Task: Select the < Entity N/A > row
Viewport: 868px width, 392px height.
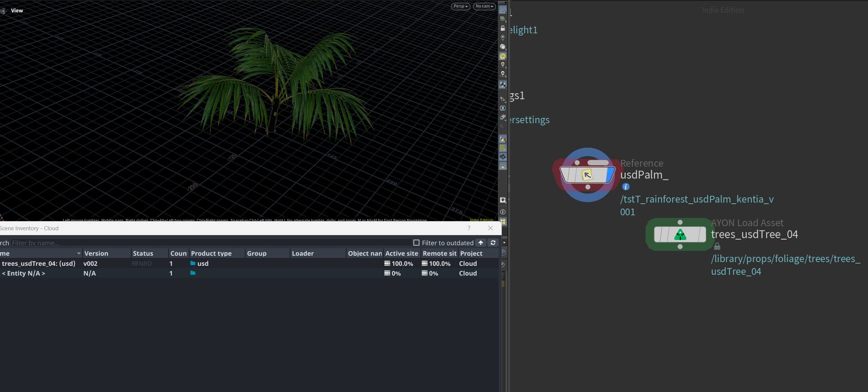Action: [249, 273]
